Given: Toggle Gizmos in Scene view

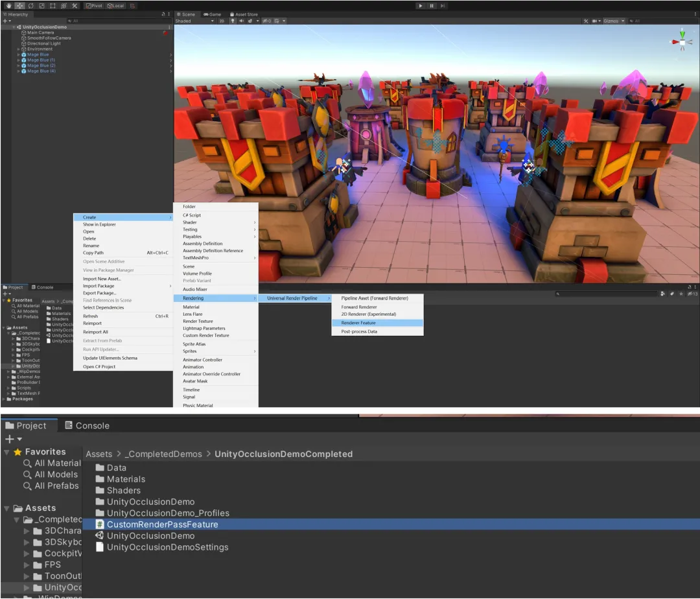Looking at the screenshot, I should [611, 21].
